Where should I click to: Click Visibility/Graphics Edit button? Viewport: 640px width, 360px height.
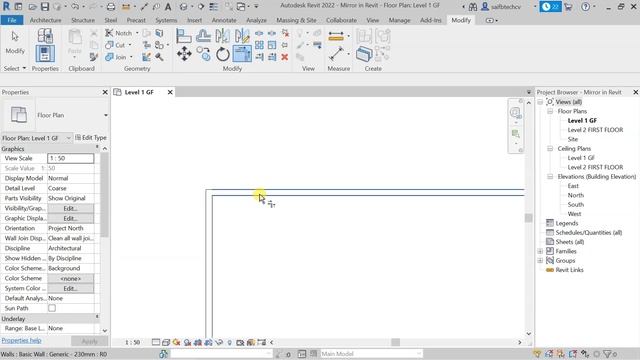coord(70,209)
